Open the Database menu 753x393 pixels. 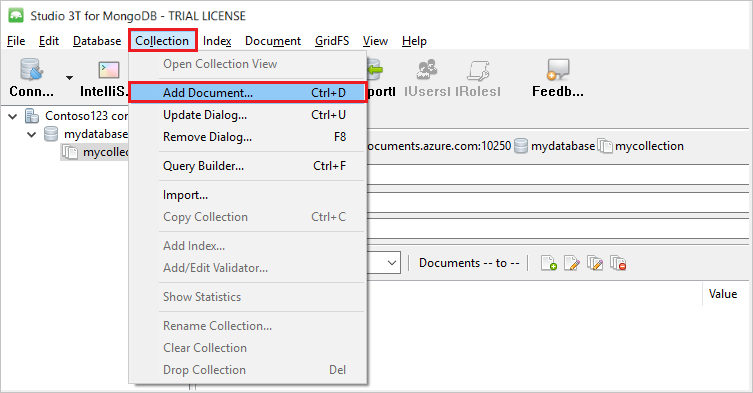tap(97, 41)
